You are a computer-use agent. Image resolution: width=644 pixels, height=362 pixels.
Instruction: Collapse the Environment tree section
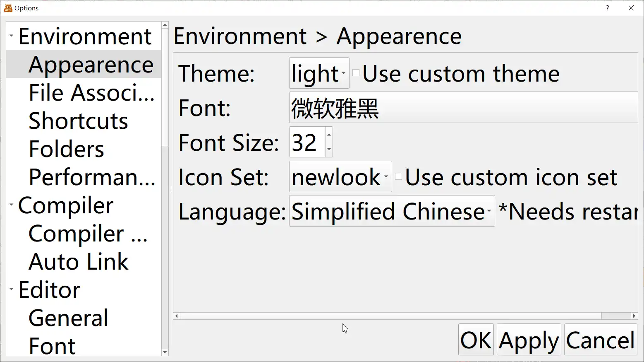[x=11, y=36]
